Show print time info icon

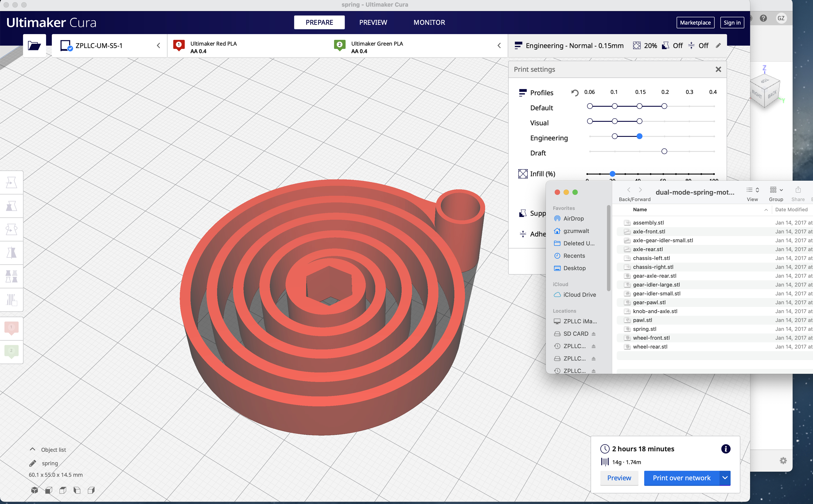click(x=726, y=449)
